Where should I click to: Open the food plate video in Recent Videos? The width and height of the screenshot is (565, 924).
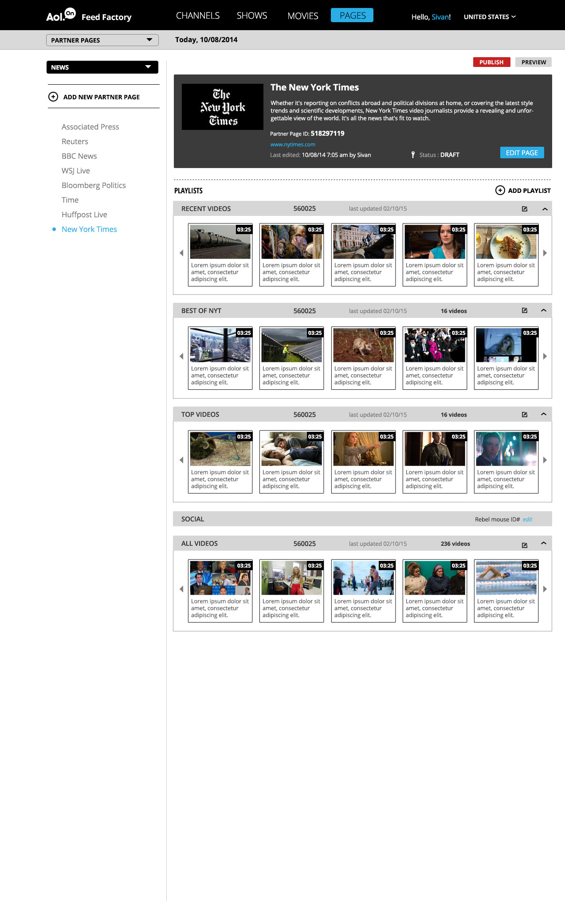coord(506,254)
